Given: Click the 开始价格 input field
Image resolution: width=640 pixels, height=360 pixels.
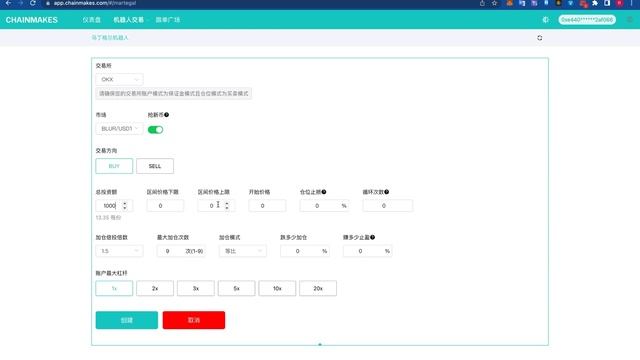Looking at the screenshot, I should [x=267, y=206].
